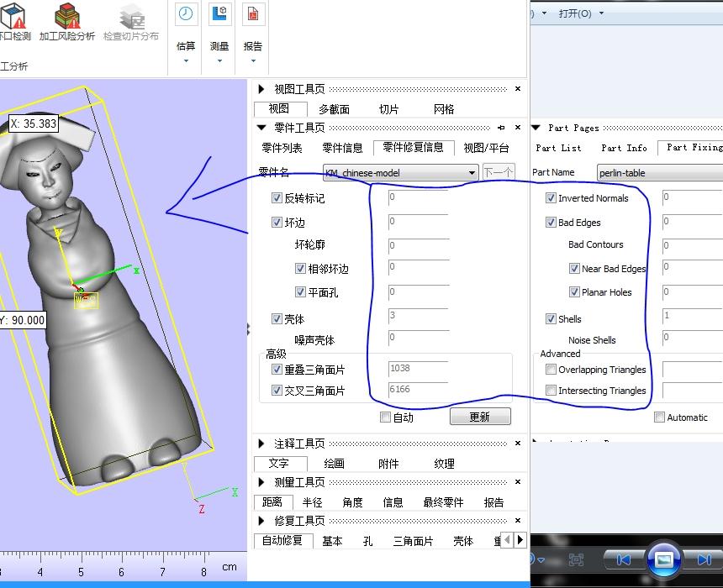Open the 加工风险分析 tool icon

point(67,16)
